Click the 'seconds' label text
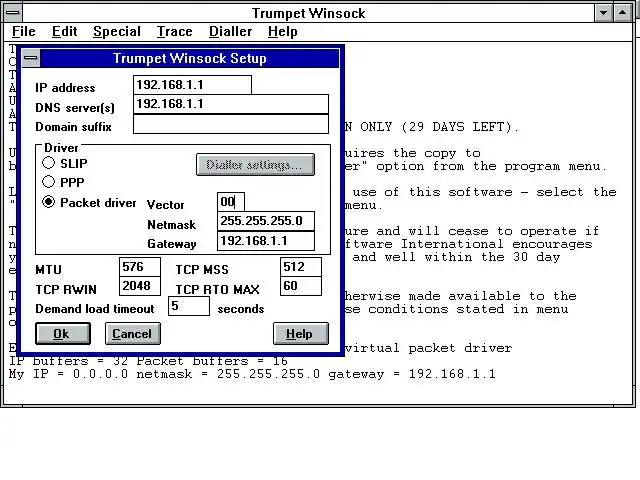 pos(241,309)
